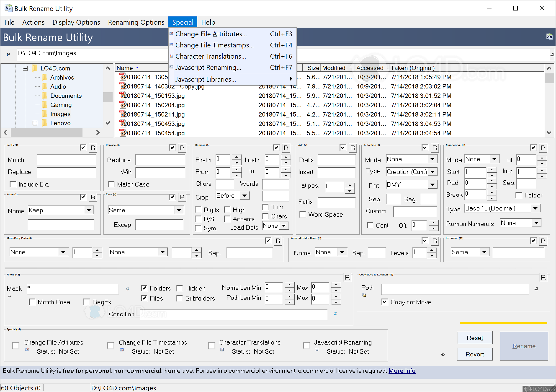Reset the RegEx section via its R icon
This screenshot has width=556, height=392.
[93, 148]
